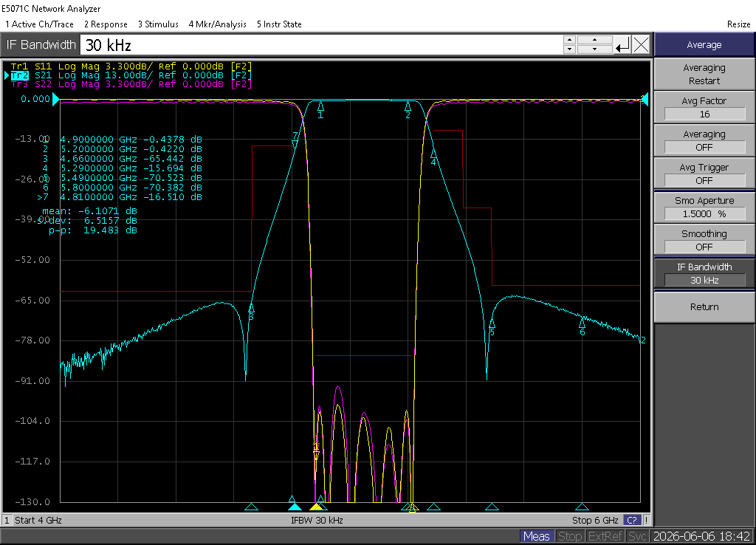756x545 pixels.
Task: Select the Smo Aperture softkey
Action: pyautogui.click(x=704, y=207)
